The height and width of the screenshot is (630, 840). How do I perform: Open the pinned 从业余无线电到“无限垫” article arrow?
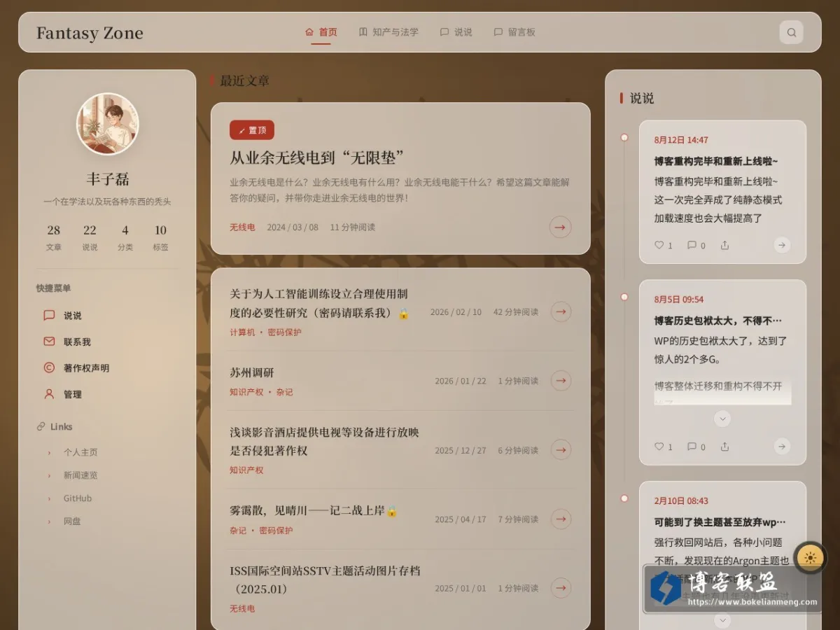(560, 227)
